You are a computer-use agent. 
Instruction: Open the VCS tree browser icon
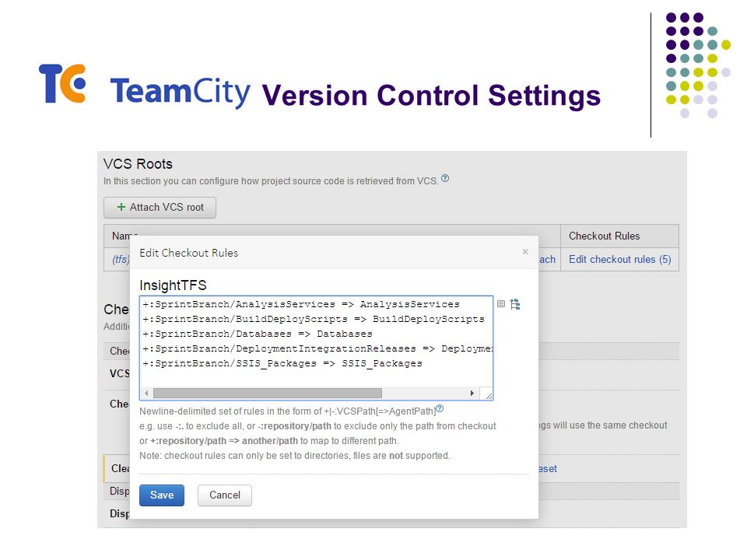click(x=515, y=304)
